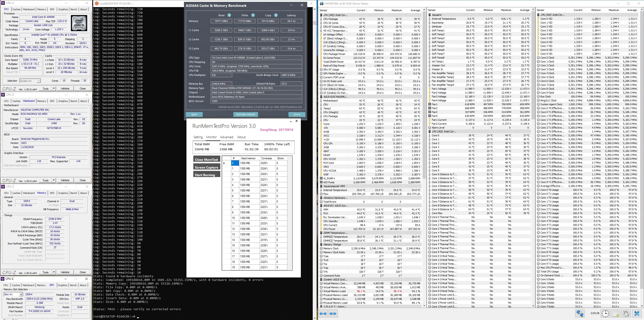Click HWiNFO expand columns arrows icon

point(323,314)
